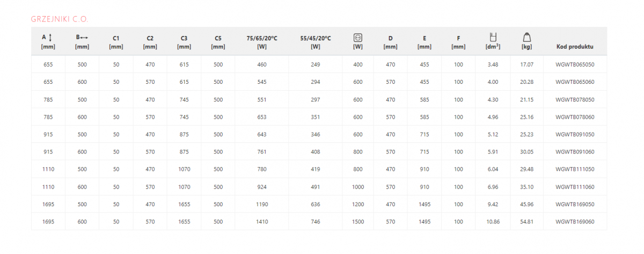
Task: Open product code WGWTB091060
Action: click(575, 152)
